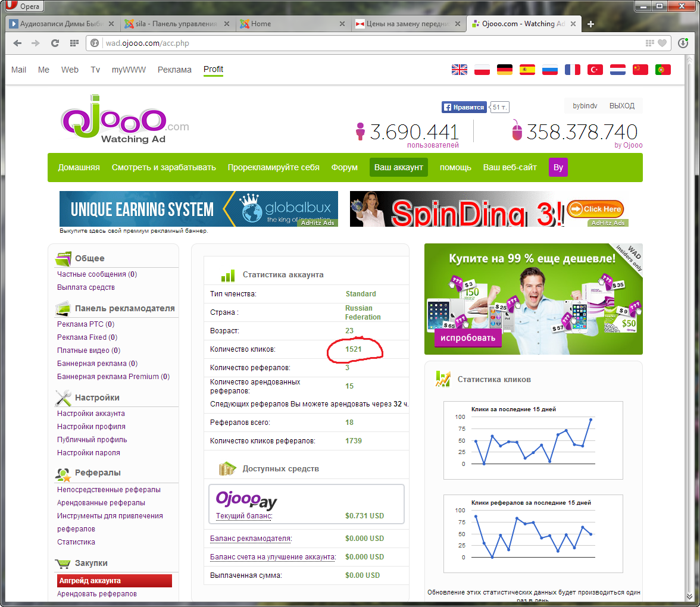Close the Home tab
Viewport: 700px width, 607px height.
tap(342, 24)
